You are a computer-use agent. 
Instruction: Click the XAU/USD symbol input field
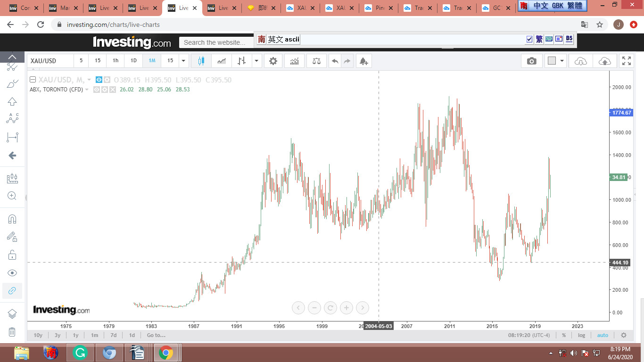[x=50, y=61]
